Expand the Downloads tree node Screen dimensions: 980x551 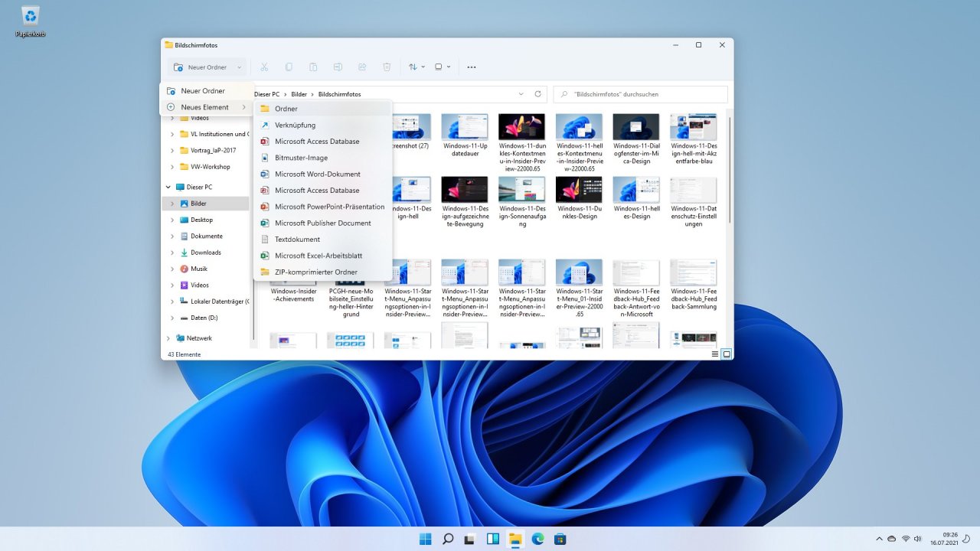point(172,253)
